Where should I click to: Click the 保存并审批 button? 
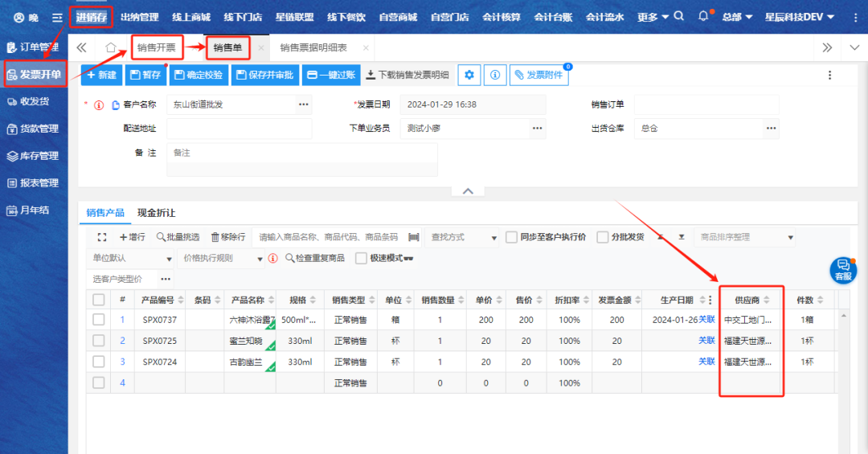tap(264, 75)
